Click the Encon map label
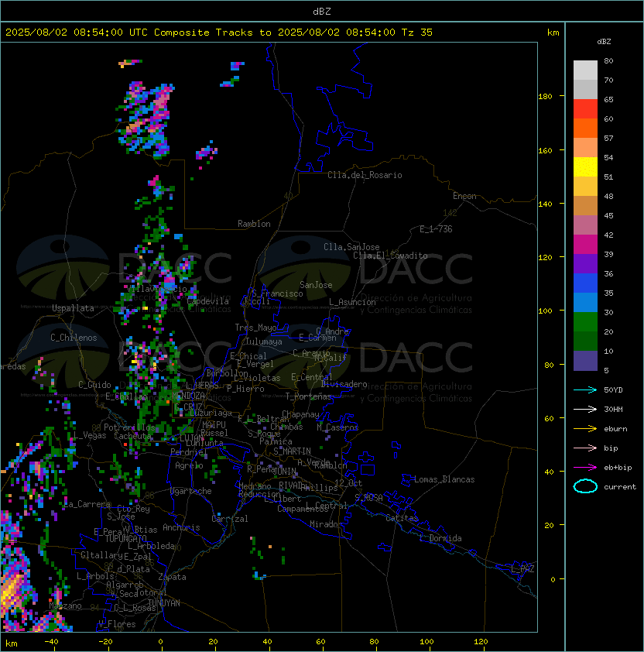 click(464, 196)
